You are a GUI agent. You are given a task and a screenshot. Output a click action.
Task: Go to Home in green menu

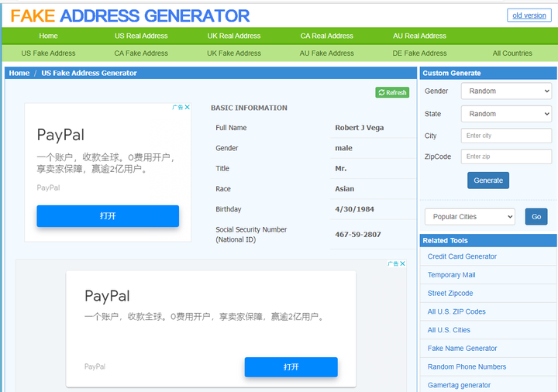click(x=48, y=36)
